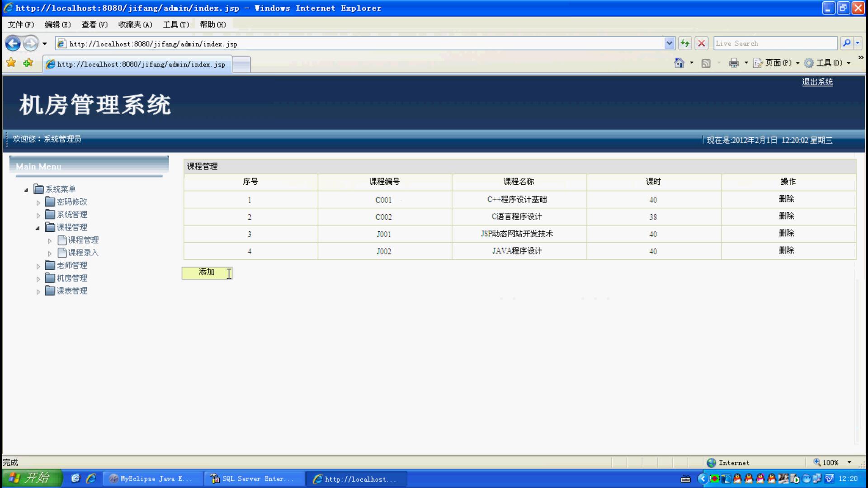Viewport: 868px width, 488px height.
Task: Open the Home icon dropdown arrow
Action: pyautogui.click(x=691, y=63)
